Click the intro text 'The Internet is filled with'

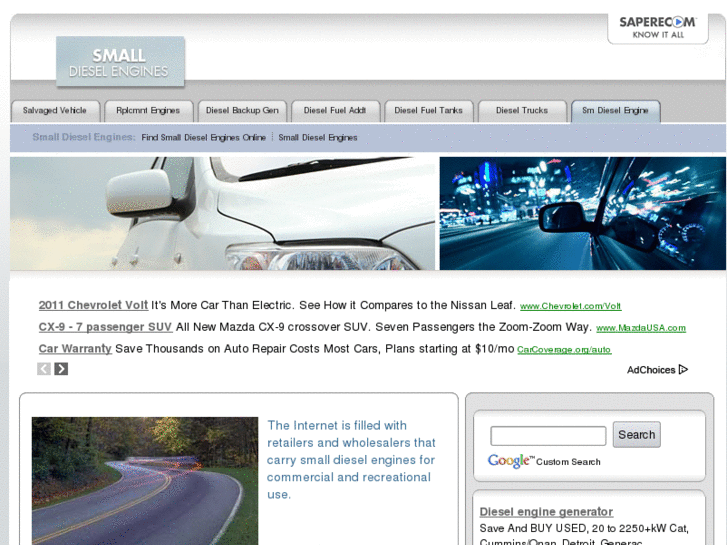337,425
